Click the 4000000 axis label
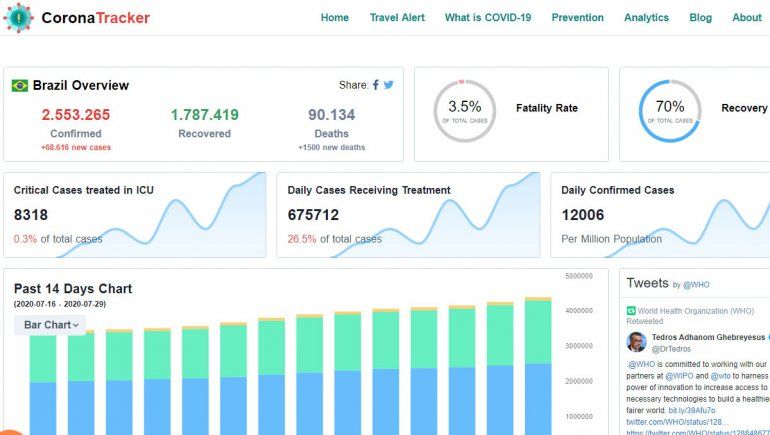Viewport: 770px width, 435px height. (x=579, y=311)
